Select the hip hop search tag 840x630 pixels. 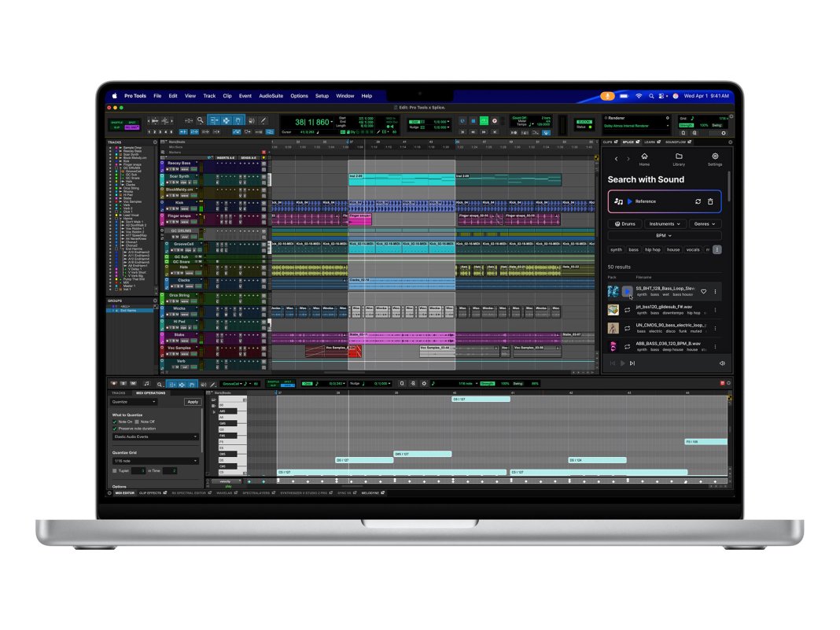(x=651, y=249)
